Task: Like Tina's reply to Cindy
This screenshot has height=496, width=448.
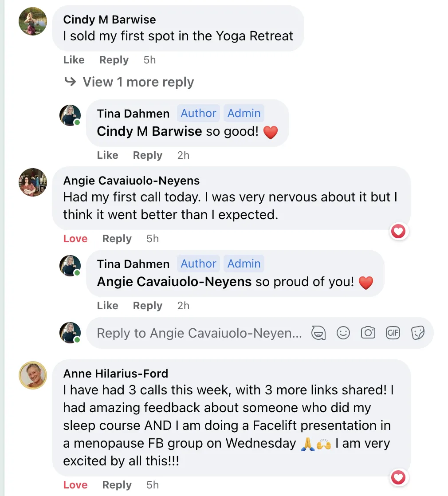Action: [107, 155]
